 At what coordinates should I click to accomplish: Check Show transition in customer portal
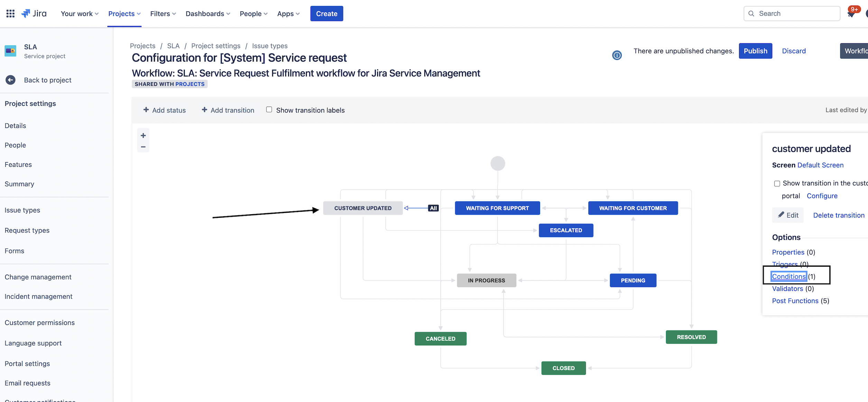(777, 183)
